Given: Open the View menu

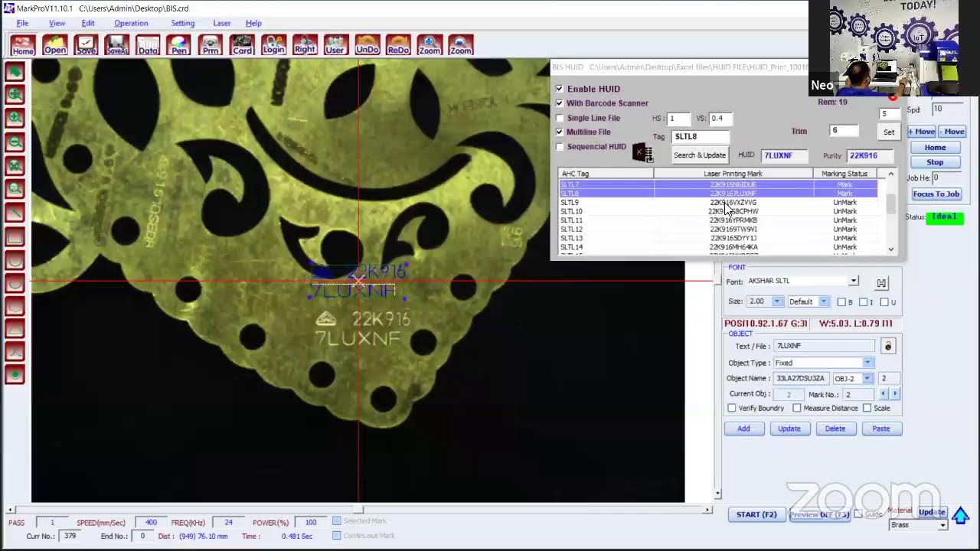Looking at the screenshot, I should [57, 23].
